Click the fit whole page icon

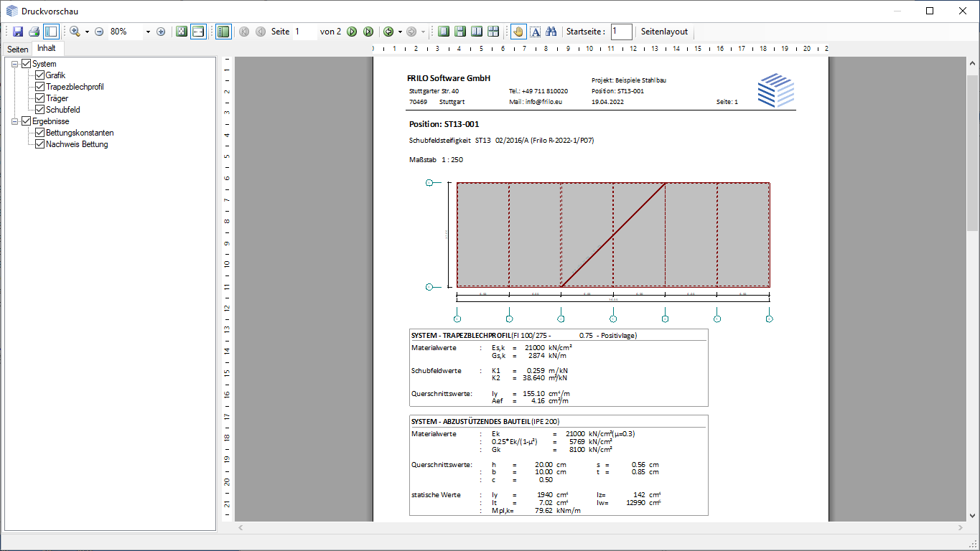tap(182, 32)
